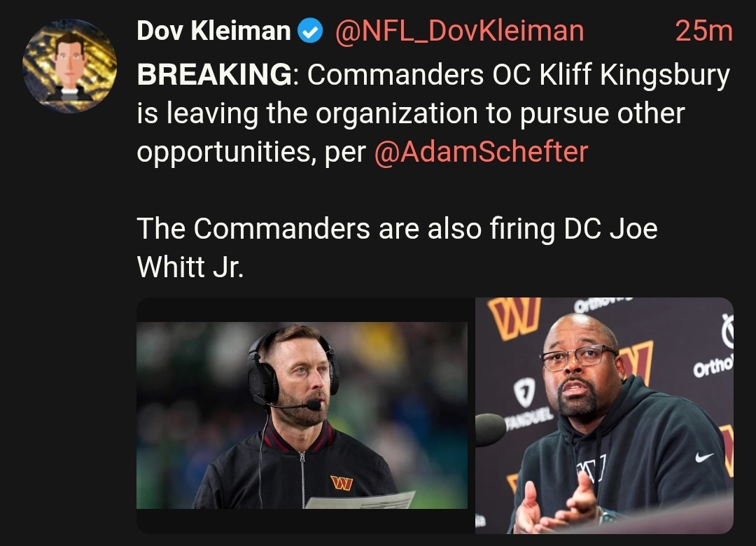Open the @AdamSchefter mention
The width and height of the screenshot is (756, 546).
pos(481,152)
